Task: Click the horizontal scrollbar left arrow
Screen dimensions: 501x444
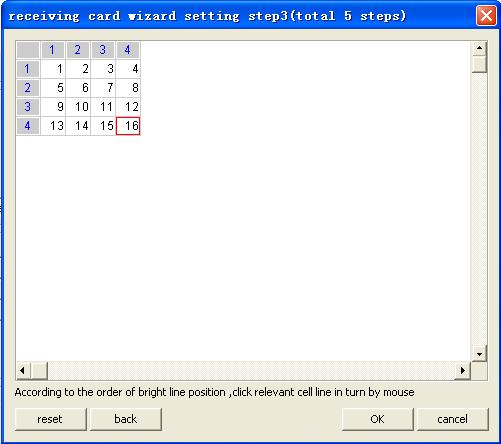Action: 23,370
